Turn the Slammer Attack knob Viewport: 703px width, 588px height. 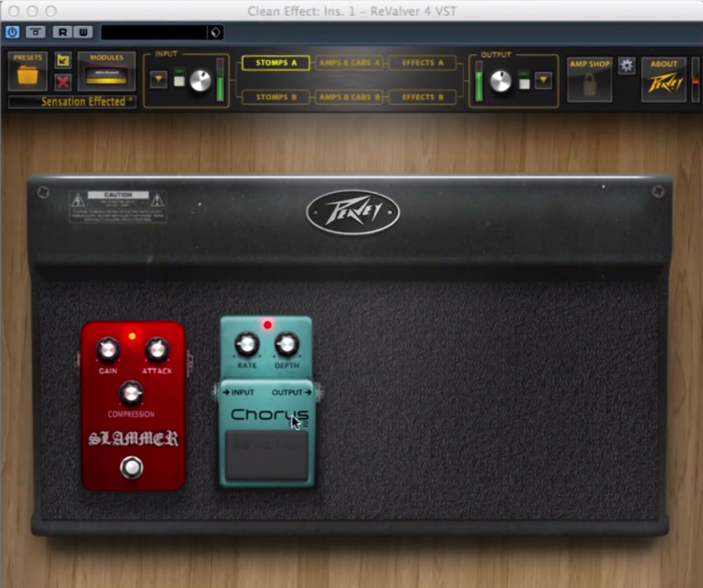[157, 349]
